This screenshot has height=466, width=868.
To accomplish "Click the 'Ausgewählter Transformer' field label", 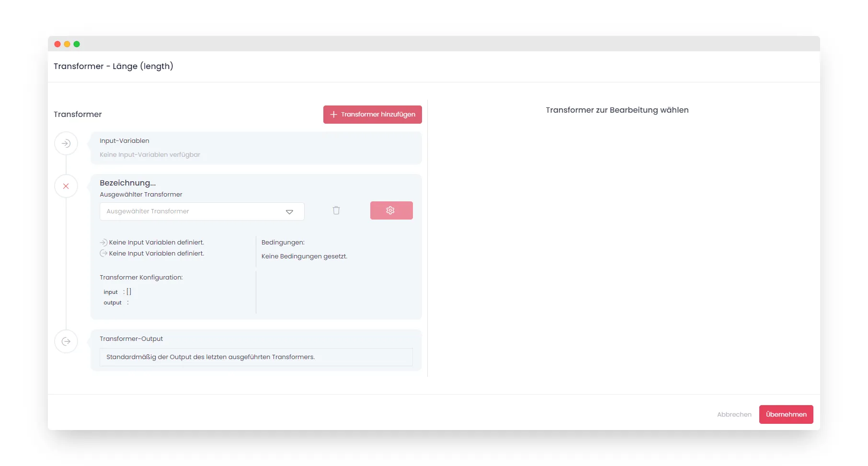I will (141, 195).
